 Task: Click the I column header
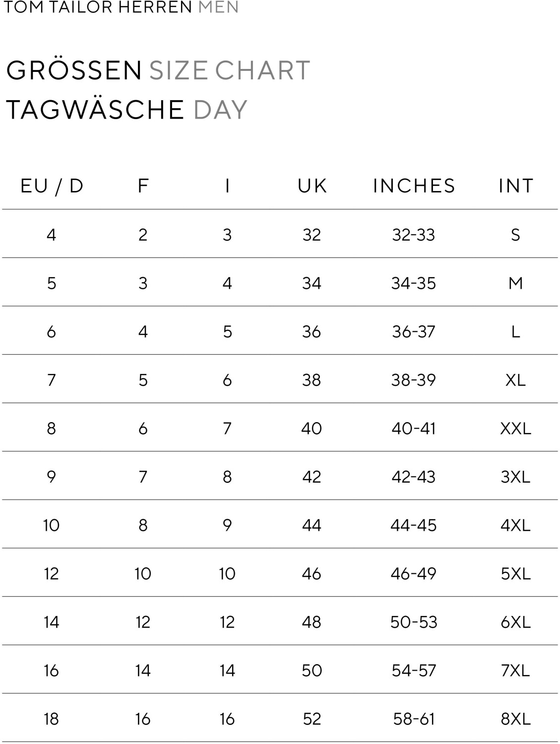pyautogui.click(x=227, y=186)
